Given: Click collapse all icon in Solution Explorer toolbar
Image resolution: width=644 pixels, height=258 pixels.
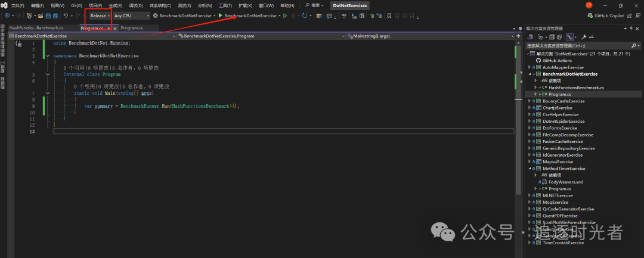Looking at the screenshot, I should pos(553,37).
